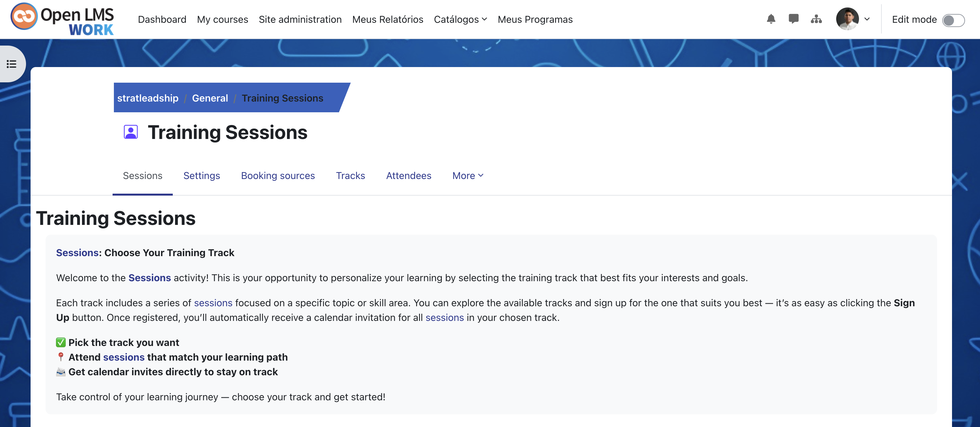Click the Open LMS Work logo
980x427 pixels.
pyautogui.click(x=62, y=19)
